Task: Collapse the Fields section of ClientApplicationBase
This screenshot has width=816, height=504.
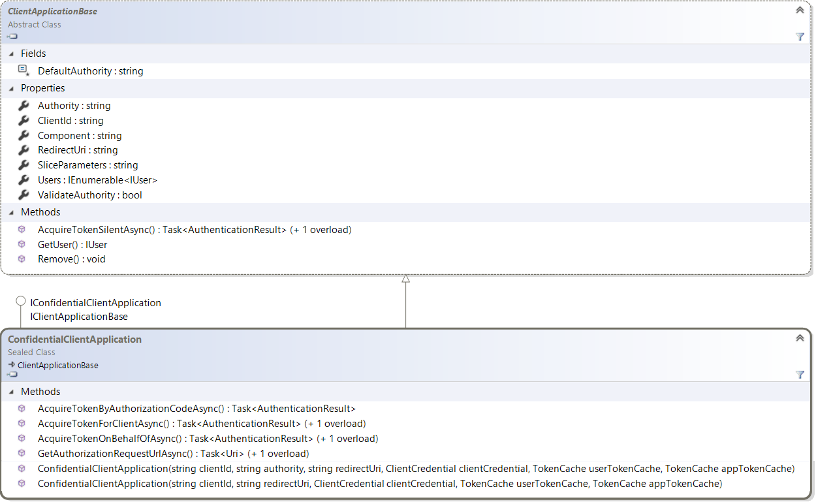Action: tap(11, 54)
